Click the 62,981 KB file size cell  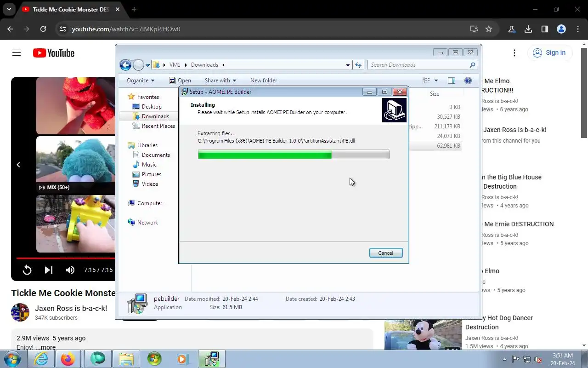[448, 146]
